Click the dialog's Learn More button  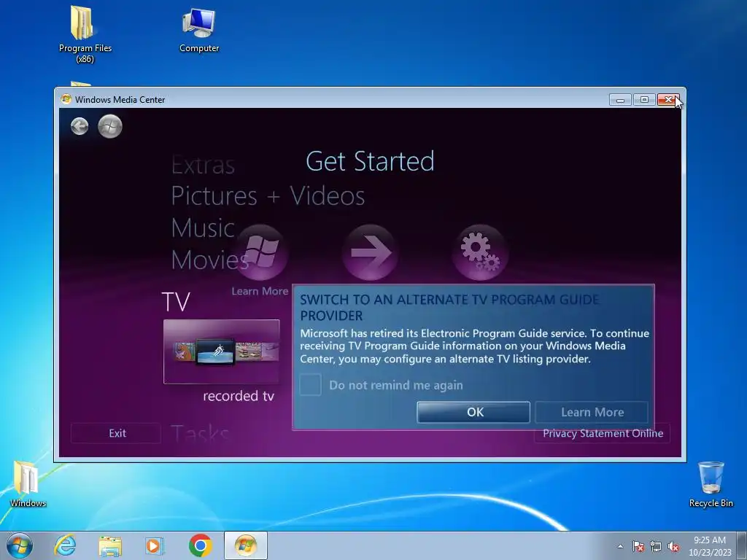(x=592, y=412)
